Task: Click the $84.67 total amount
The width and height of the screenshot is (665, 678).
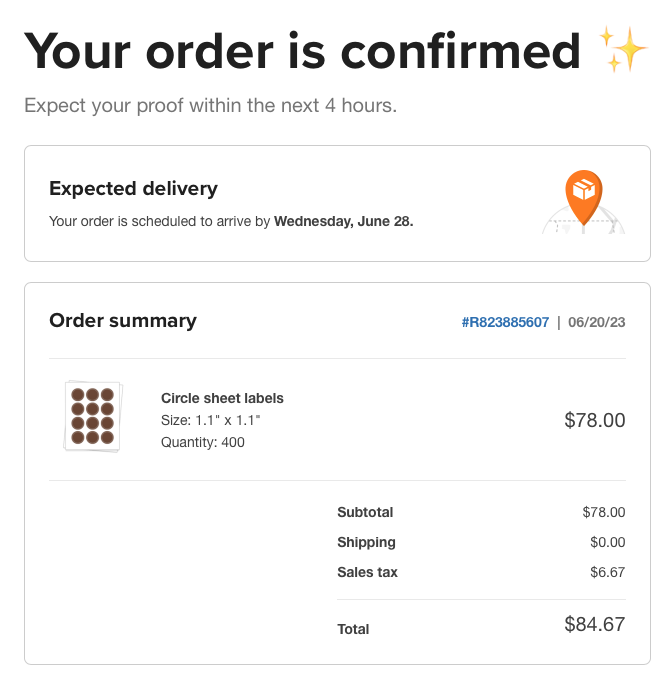Action: pyautogui.click(x=594, y=625)
